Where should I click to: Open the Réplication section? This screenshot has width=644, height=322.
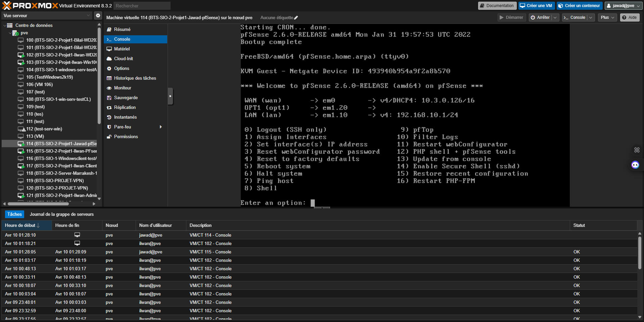click(125, 108)
